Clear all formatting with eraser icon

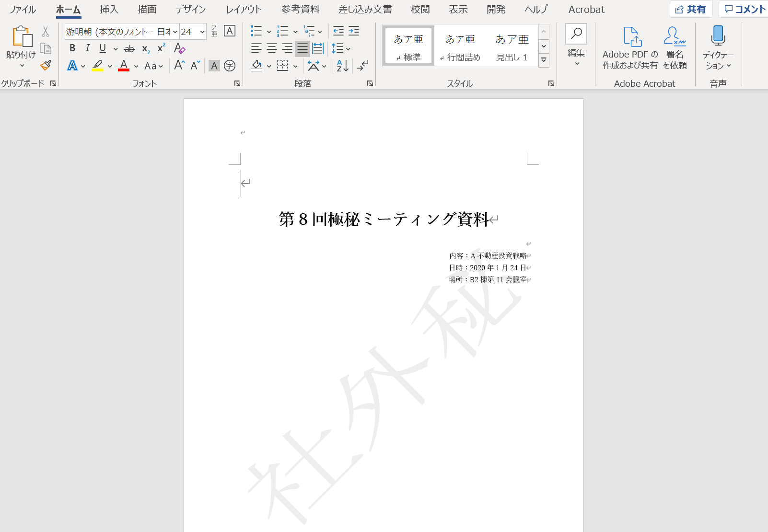click(x=179, y=48)
